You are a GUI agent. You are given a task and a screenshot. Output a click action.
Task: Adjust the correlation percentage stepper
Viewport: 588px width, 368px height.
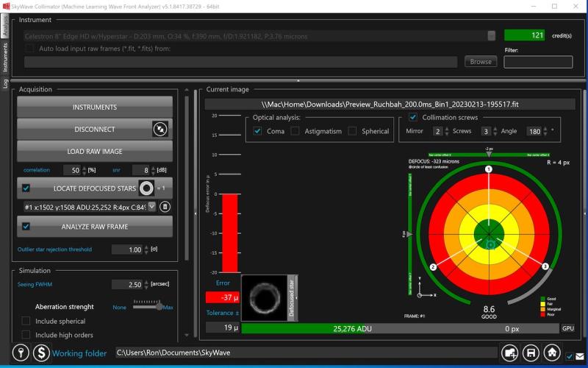pos(84,170)
